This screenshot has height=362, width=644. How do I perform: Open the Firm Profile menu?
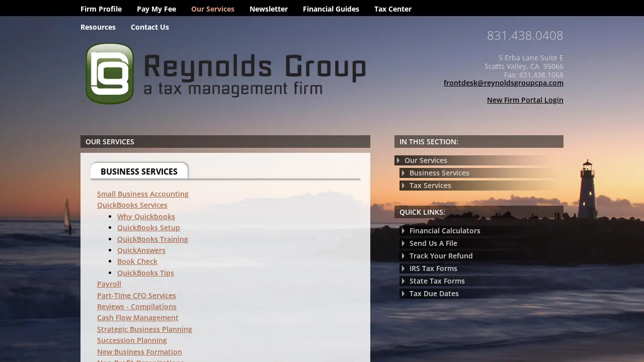click(101, 9)
